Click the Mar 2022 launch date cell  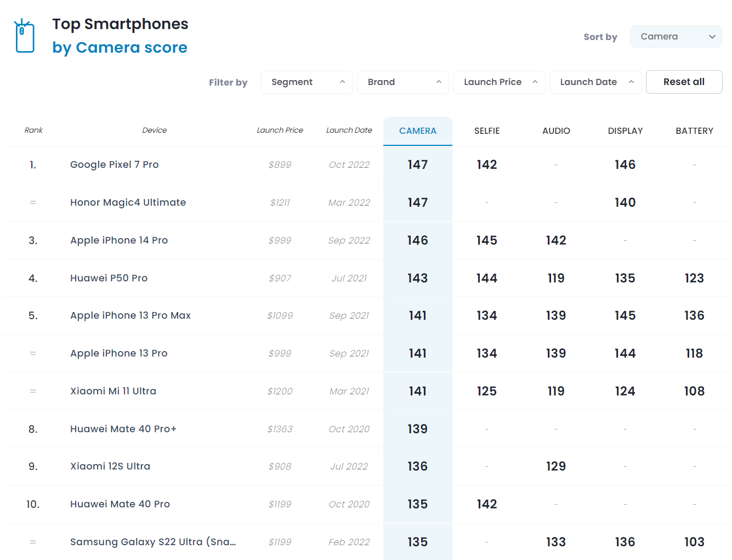tap(349, 202)
